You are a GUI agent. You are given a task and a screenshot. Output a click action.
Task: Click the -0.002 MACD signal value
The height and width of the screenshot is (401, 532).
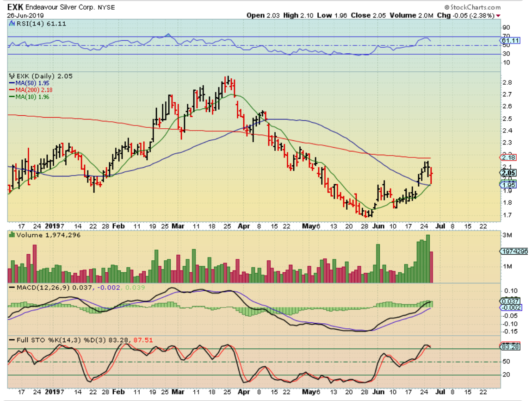[109, 288]
